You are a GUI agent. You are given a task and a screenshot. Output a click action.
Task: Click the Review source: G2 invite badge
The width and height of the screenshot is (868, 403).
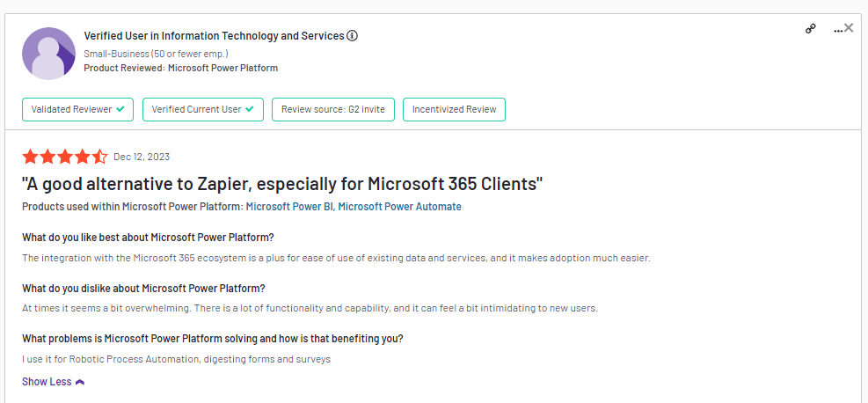click(333, 110)
